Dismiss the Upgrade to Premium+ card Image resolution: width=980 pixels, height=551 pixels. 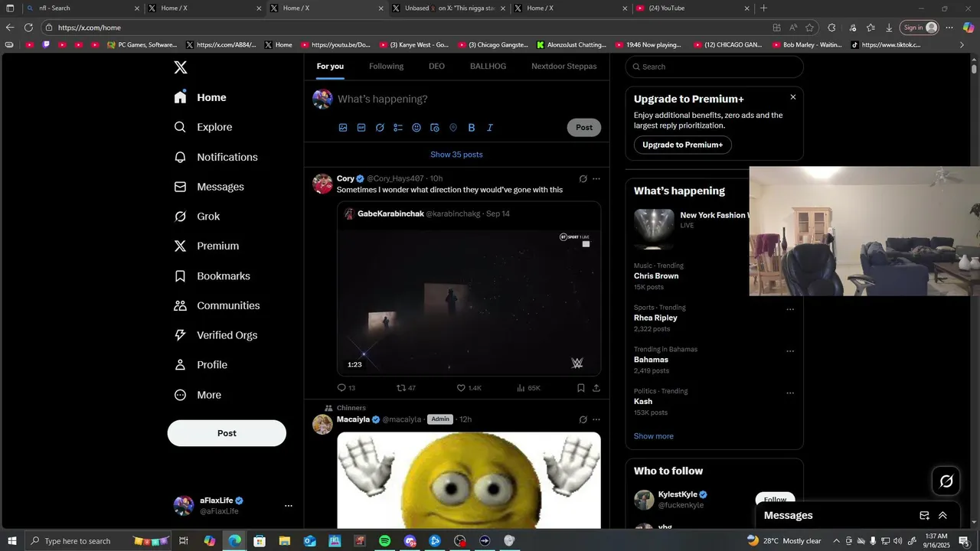click(x=793, y=97)
